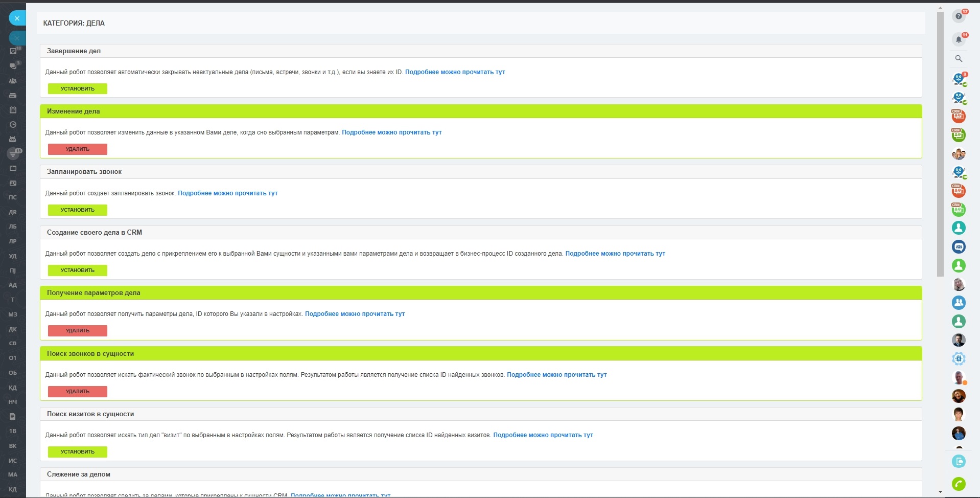Open the 'МЗ' item in left sidebar
The width and height of the screenshot is (980, 498).
click(x=13, y=314)
